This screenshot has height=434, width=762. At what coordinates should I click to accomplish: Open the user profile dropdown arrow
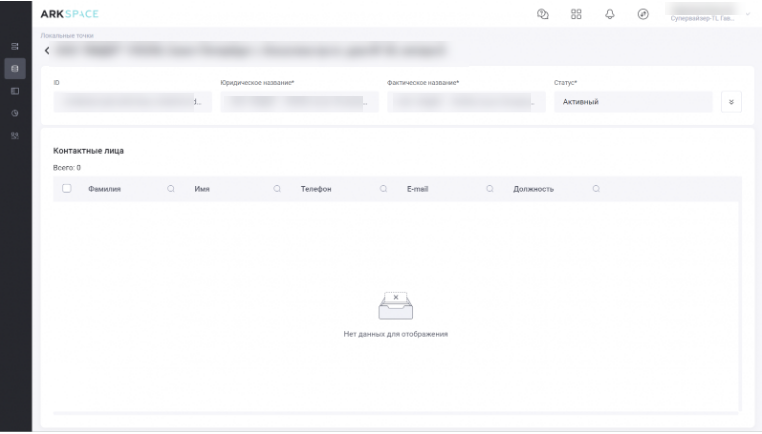[747, 14]
